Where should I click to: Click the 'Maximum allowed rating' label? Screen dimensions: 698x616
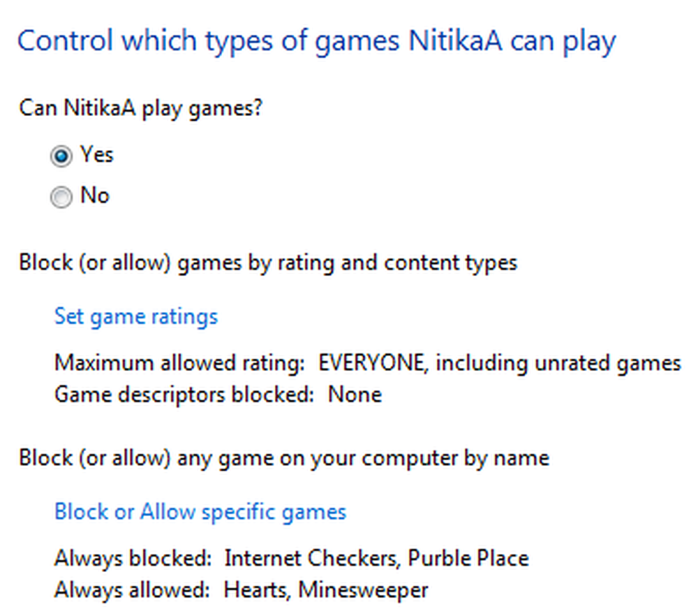coord(179,363)
